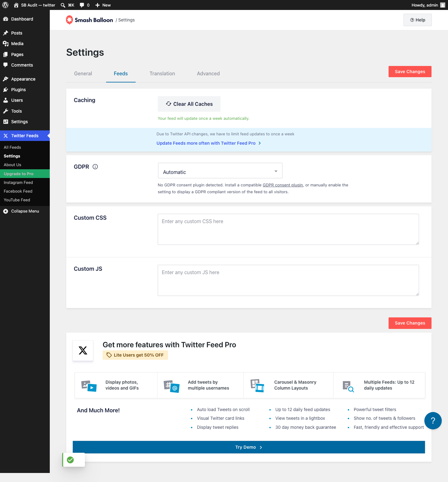Switch to the General tab
448x482 pixels.
tap(83, 74)
